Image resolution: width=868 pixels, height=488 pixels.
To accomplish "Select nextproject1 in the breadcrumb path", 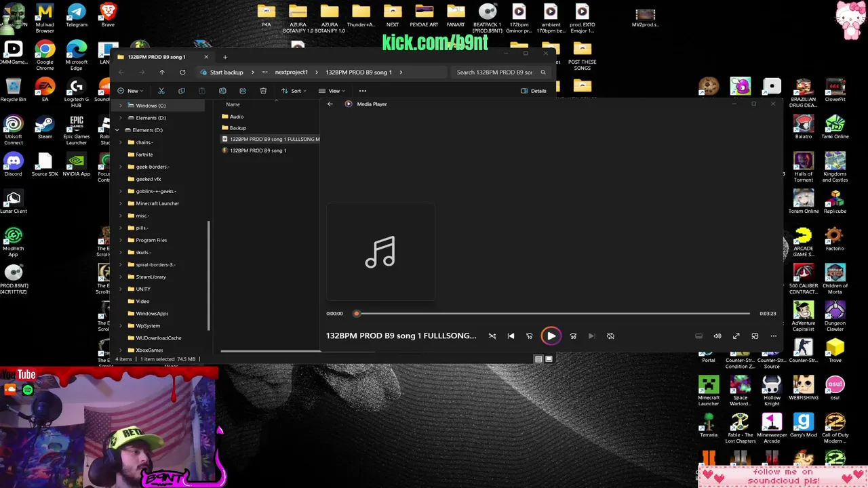I will tap(291, 72).
